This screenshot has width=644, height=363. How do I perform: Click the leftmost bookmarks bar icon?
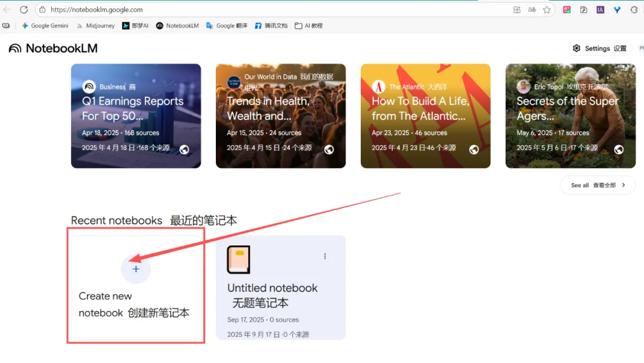(x=6, y=26)
